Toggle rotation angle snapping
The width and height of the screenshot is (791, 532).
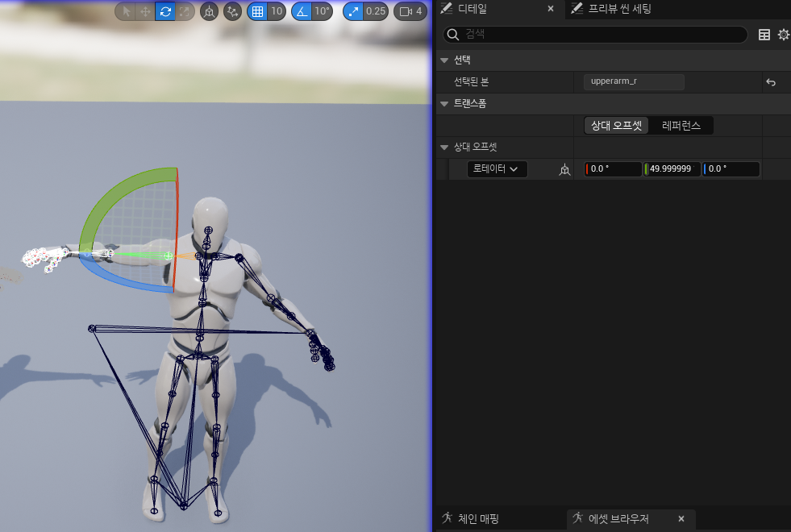(302, 11)
